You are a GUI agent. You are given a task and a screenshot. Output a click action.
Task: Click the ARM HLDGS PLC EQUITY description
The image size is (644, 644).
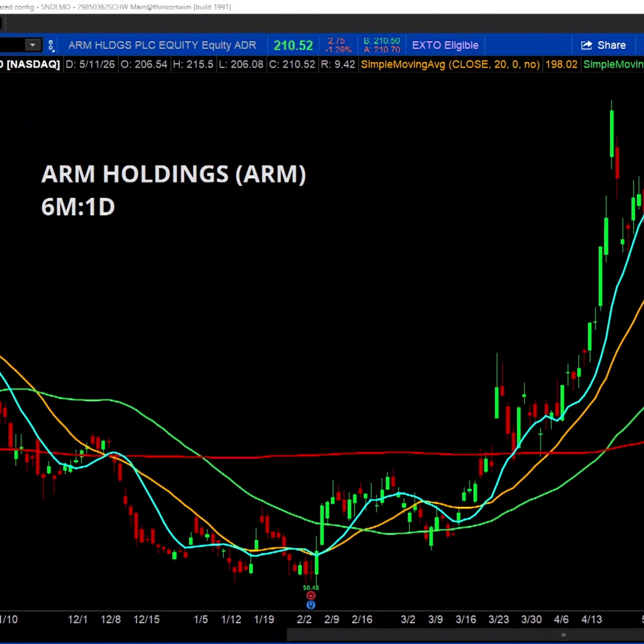tap(162, 45)
